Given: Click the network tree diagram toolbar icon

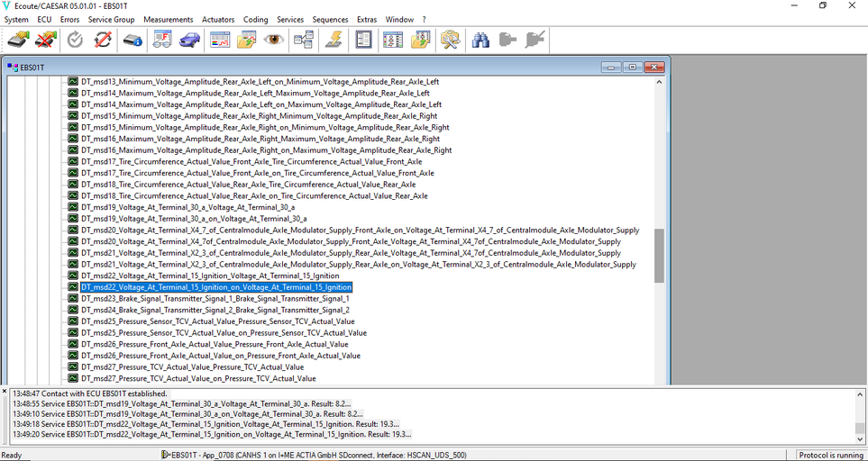Looking at the screenshot, I should point(304,40).
